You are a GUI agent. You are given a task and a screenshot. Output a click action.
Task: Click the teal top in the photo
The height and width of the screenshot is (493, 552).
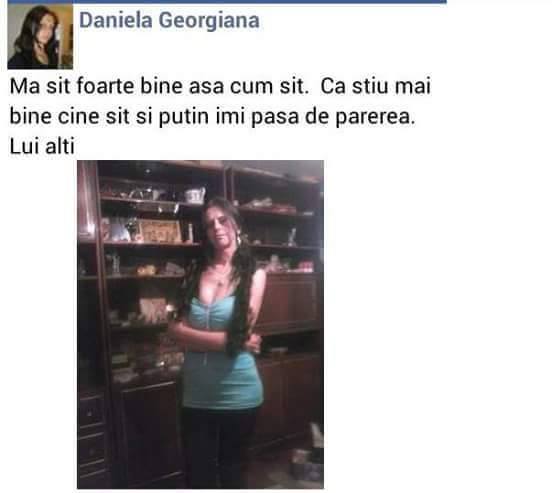tap(222, 352)
